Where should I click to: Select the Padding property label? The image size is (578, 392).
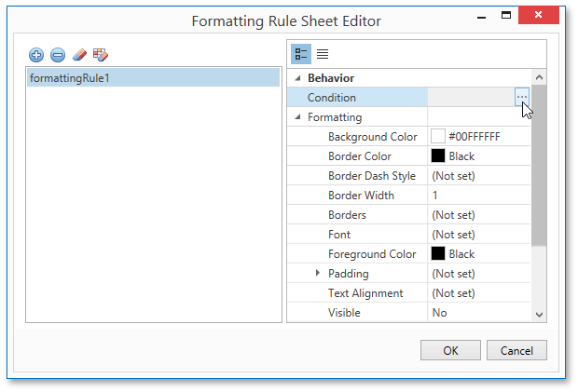(349, 274)
